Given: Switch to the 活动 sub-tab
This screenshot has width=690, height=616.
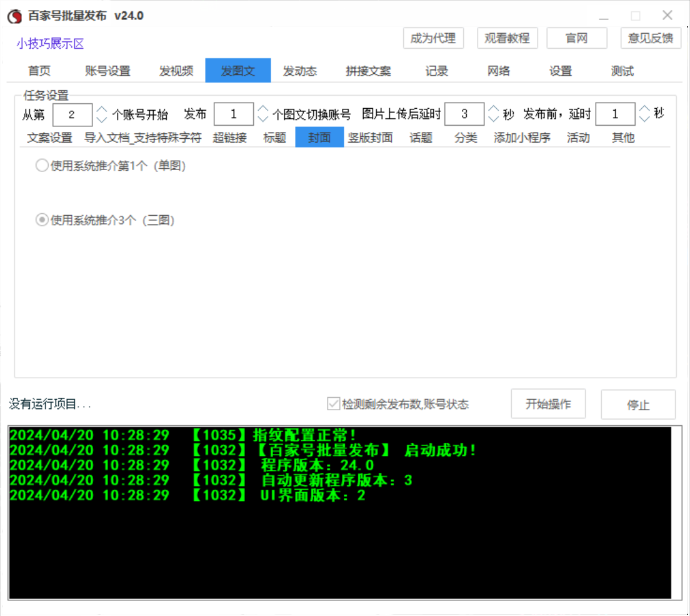Looking at the screenshot, I should (578, 138).
